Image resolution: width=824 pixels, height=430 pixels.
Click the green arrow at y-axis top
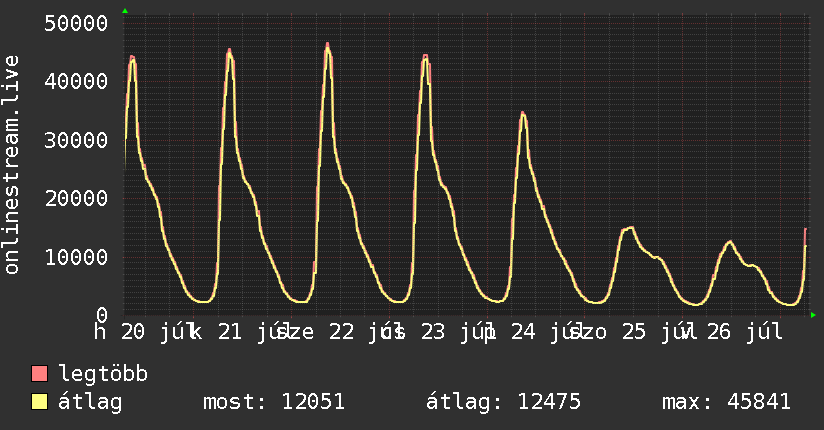click(125, 11)
